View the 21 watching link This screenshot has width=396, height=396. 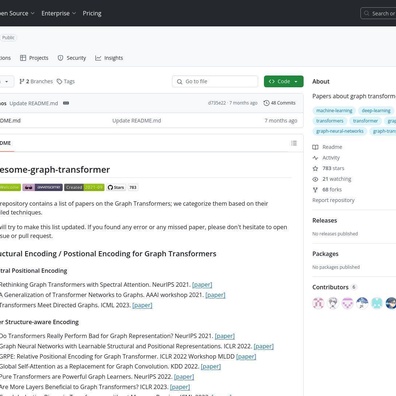coord(337,179)
